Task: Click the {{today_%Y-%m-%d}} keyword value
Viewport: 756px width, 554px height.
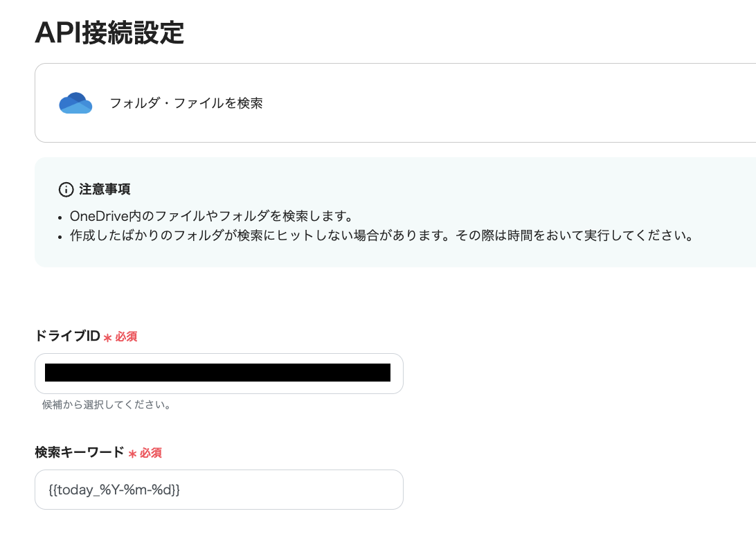Action: pos(114,490)
